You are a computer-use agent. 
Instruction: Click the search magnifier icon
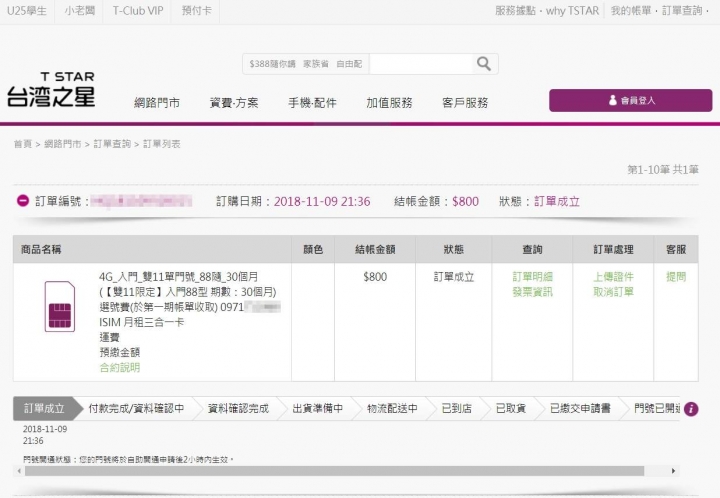[x=484, y=64]
